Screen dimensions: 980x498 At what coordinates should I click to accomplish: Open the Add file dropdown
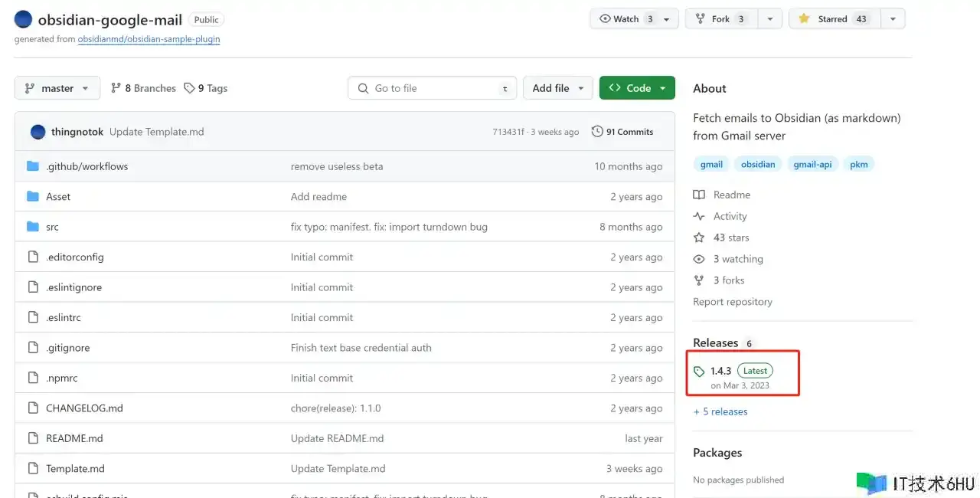(x=558, y=88)
